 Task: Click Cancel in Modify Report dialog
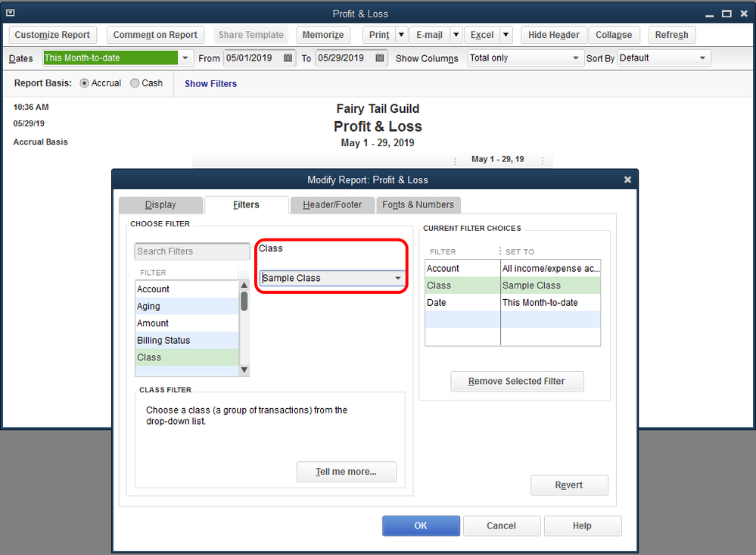click(502, 525)
